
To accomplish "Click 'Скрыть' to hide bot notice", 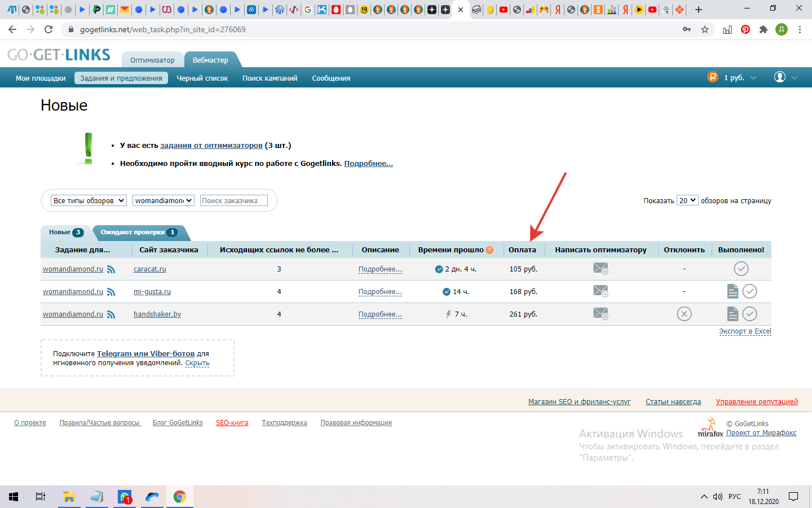I will click(x=197, y=363).
